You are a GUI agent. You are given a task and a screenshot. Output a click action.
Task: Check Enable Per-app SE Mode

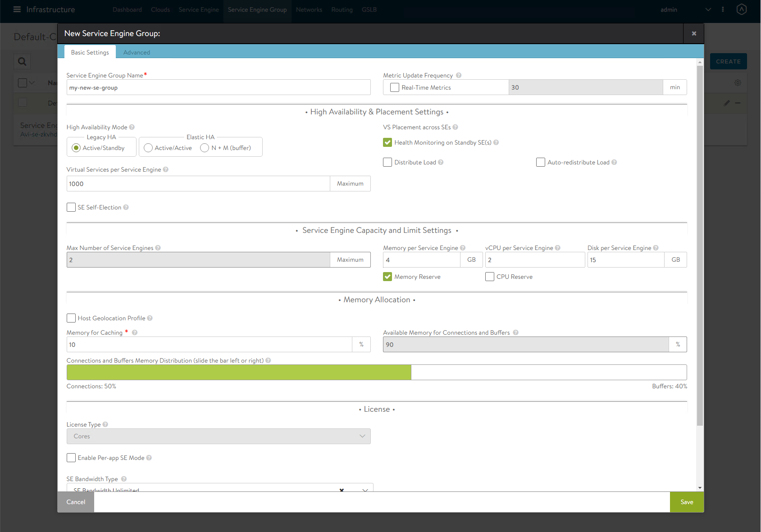pos(71,458)
